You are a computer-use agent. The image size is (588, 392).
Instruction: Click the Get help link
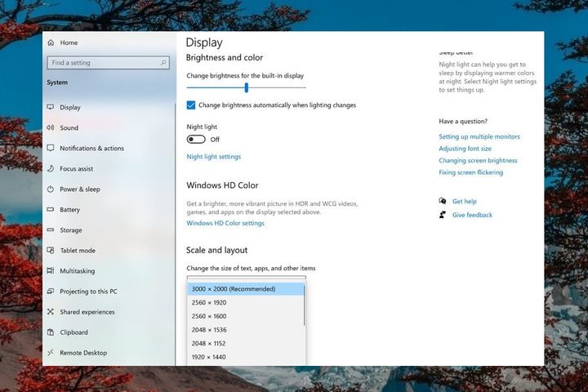[x=464, y=202]
